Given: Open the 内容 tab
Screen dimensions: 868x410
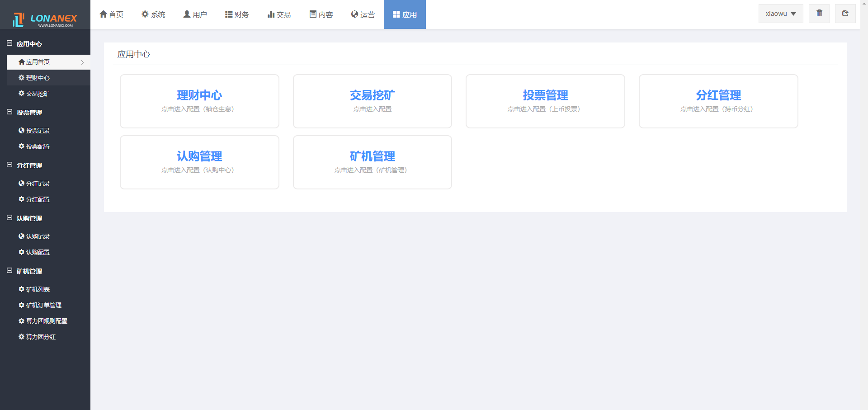Looking at the screenshot, I should click(x=321, y=14).
